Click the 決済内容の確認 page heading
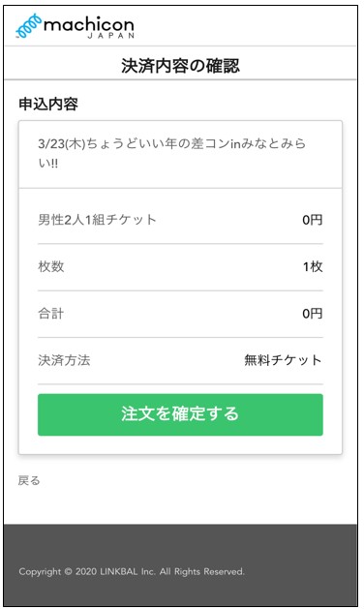Image resolution: width=364 pixels, height=609 pixels. point(180,66)
